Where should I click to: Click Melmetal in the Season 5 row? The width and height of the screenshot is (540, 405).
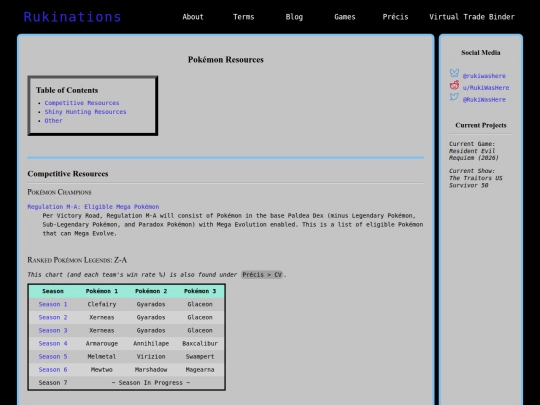click(102, 357)
